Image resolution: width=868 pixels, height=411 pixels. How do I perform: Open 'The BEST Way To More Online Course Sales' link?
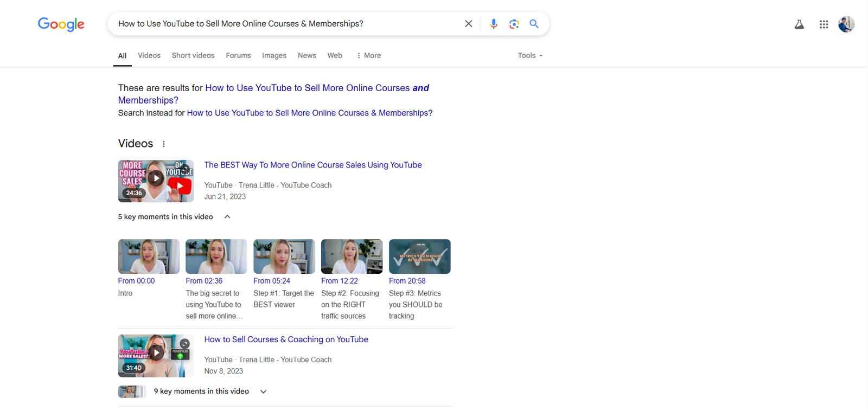click(312, 165)
